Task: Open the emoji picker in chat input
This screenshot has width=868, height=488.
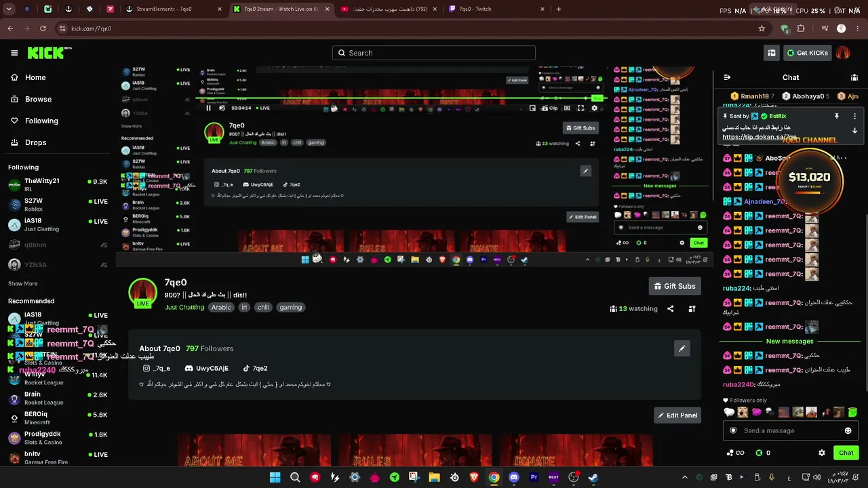Action: coord(848,430)
